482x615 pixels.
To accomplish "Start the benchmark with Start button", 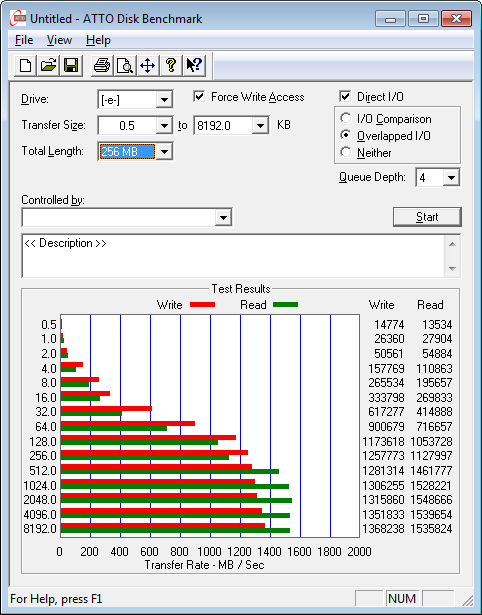I will pyautogui.click(x=427, y=217).
